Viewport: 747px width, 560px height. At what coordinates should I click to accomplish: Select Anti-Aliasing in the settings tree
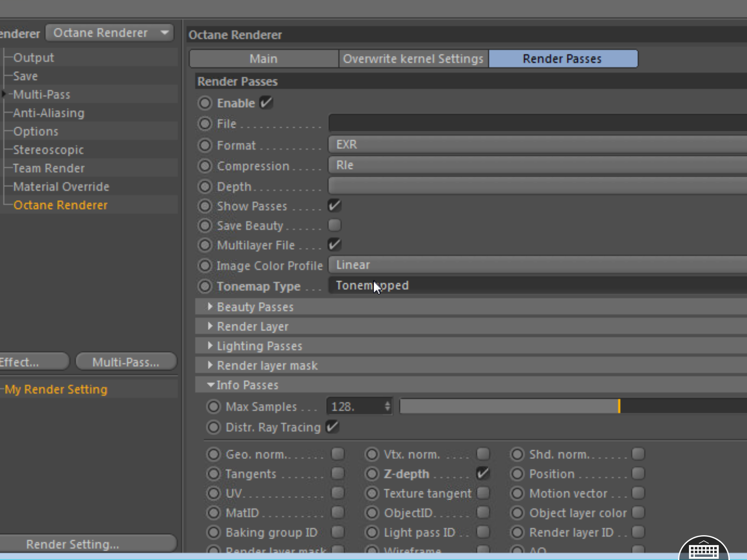click(x=49, y=113)
